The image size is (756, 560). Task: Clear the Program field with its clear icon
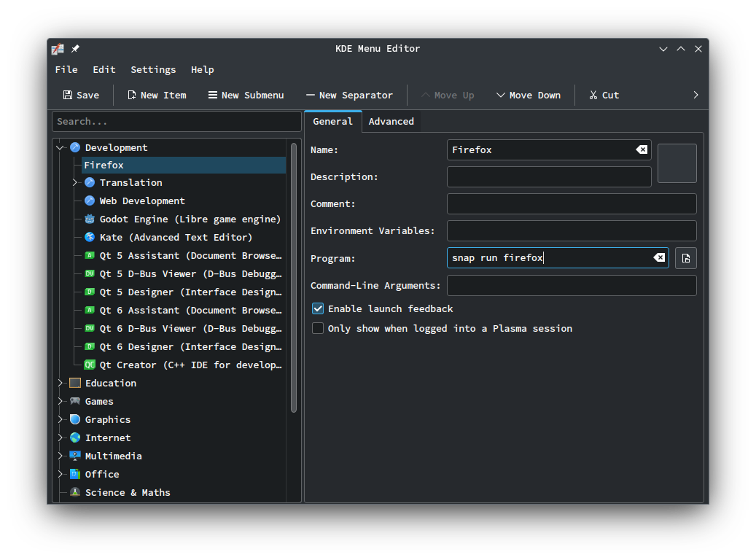659,257
